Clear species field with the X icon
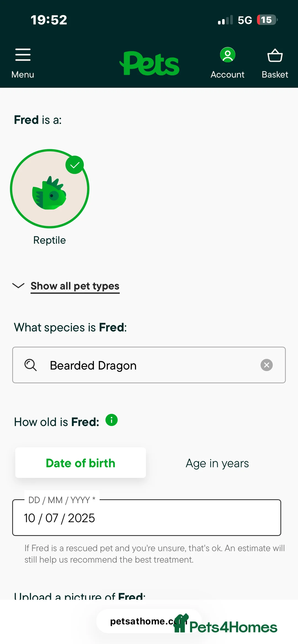This screenshot has width=298, height=644. 267,365
